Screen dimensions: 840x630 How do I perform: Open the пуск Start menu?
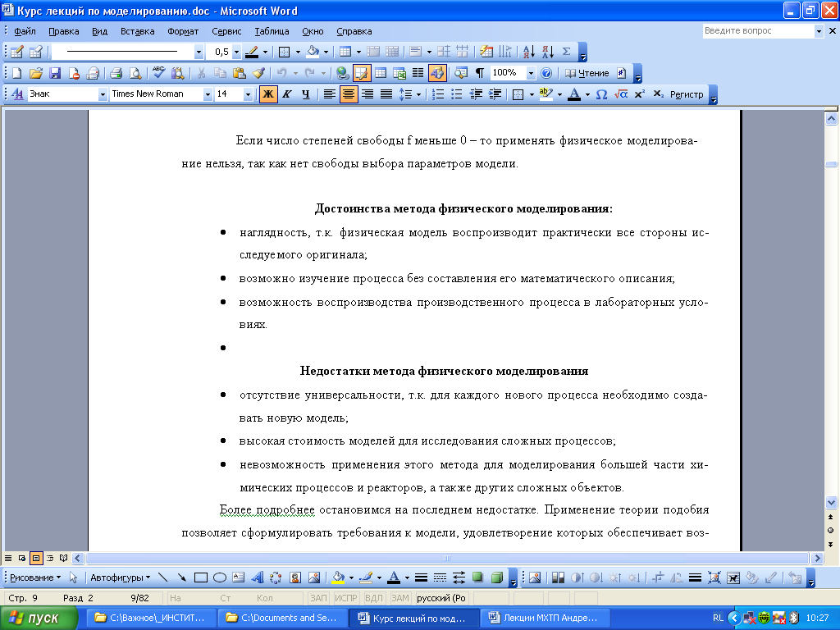click(x=39, y=619)
